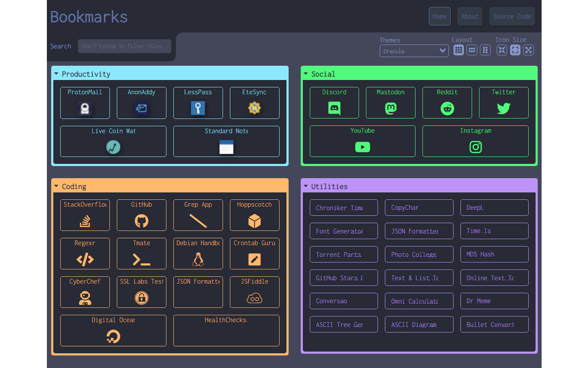The height and width of the screenshot is (368, 588).
Task: Open the GitHub Stars utility tile
Action: pos(344,278)
